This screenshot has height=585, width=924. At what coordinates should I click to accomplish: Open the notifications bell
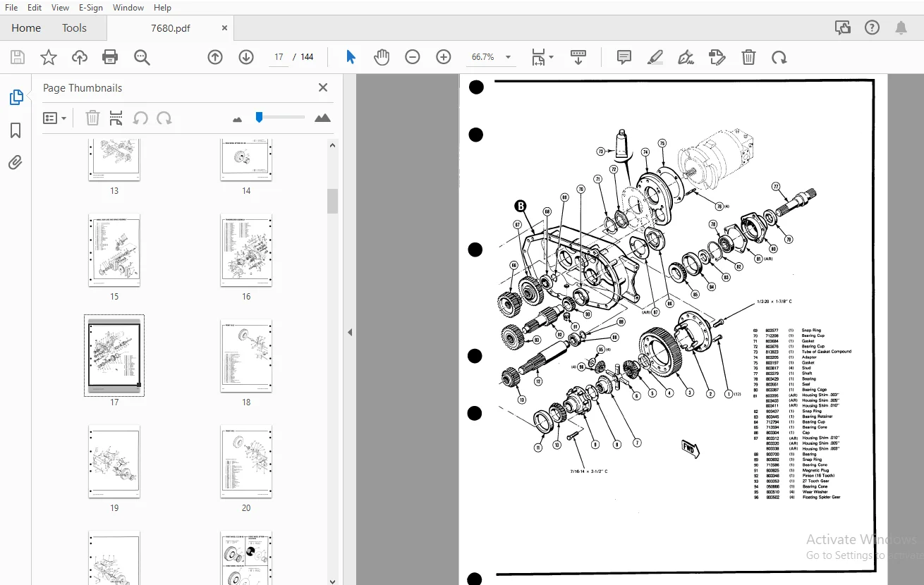tap(901, 27)
